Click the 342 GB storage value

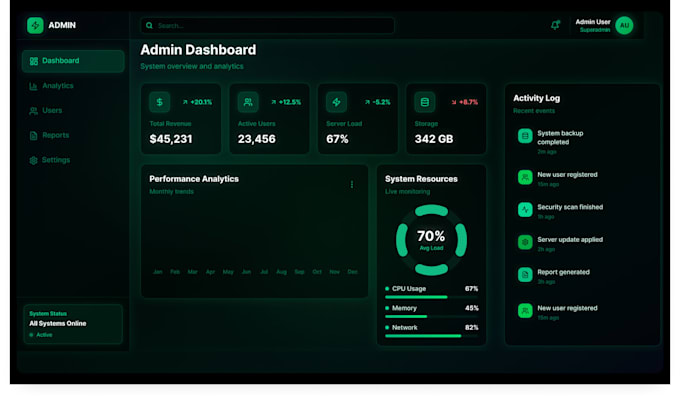point(434,139)
